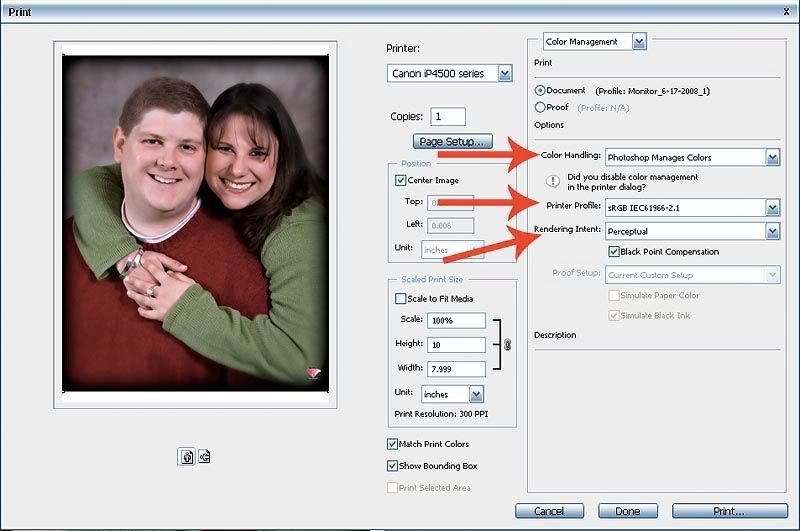Click the landscape orientation icon
The height and width of the screenshot is (531, 800).
tap(204, 456)
